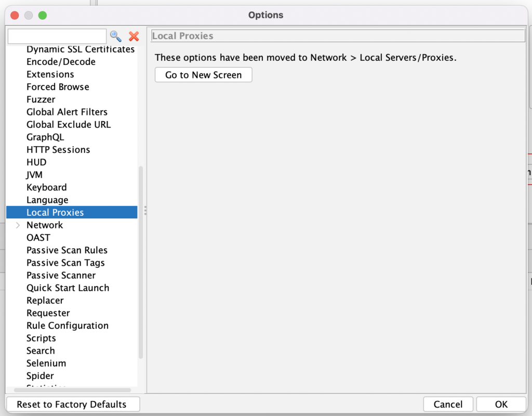Select the Language options entry
532x416 pixels.
click(47, 200)
